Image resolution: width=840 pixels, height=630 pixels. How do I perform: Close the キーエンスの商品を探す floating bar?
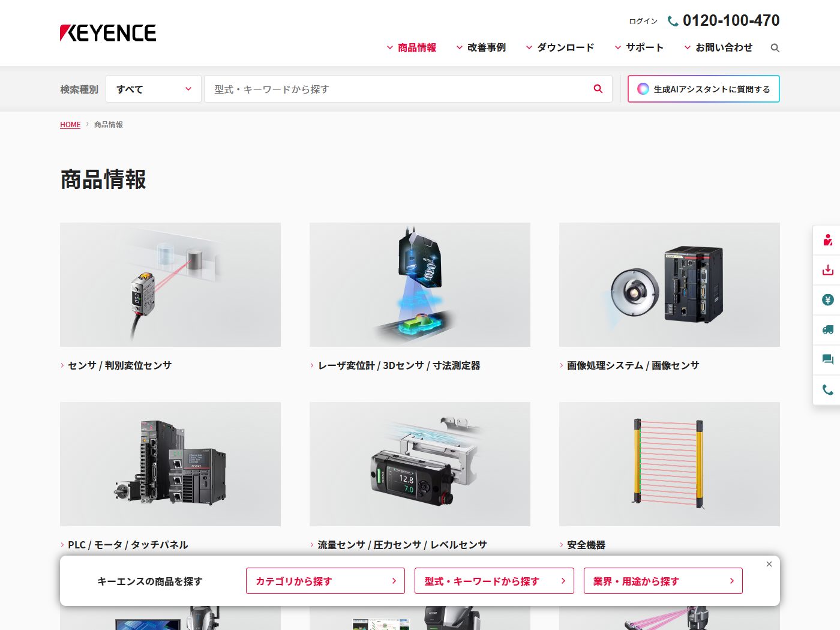[769, 564]
